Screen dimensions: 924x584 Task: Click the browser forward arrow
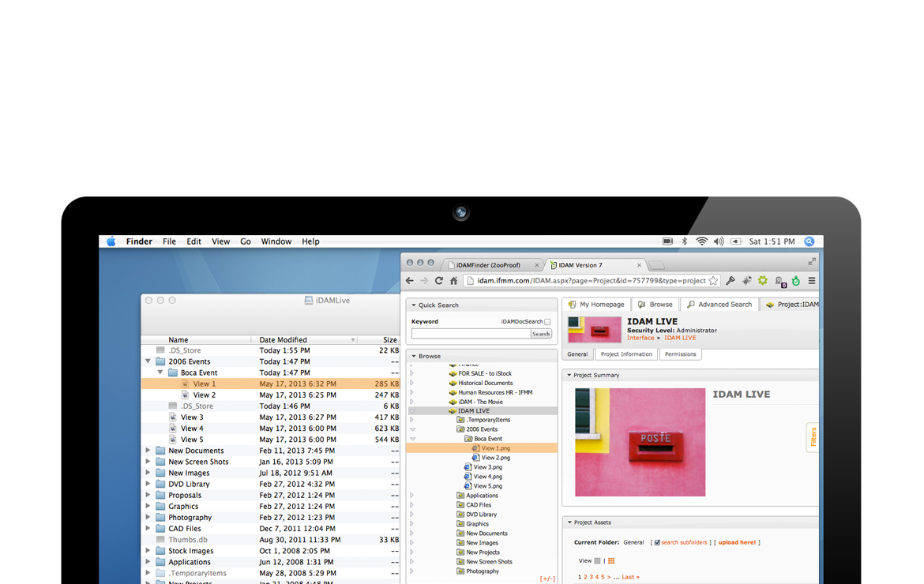tap(423, 281)
